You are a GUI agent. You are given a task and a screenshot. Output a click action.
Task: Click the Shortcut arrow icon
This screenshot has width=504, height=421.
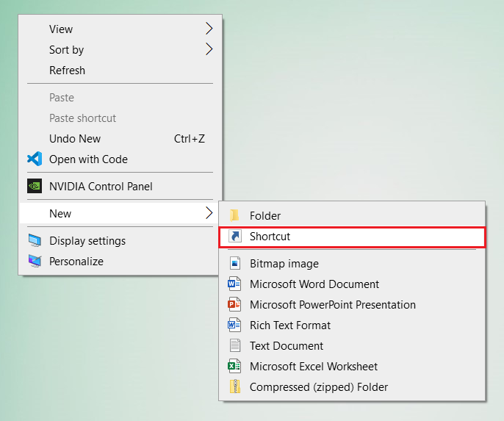(x=234, y=237)
